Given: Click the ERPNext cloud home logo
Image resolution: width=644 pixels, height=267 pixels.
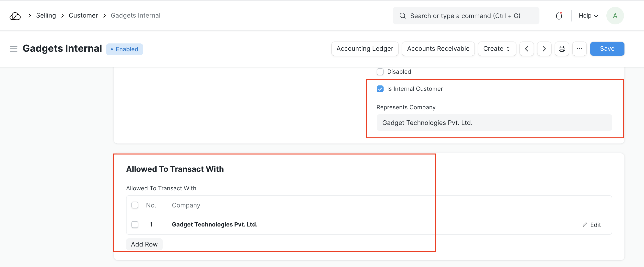Looking at the screenshot, I should (x=15, y=16).
